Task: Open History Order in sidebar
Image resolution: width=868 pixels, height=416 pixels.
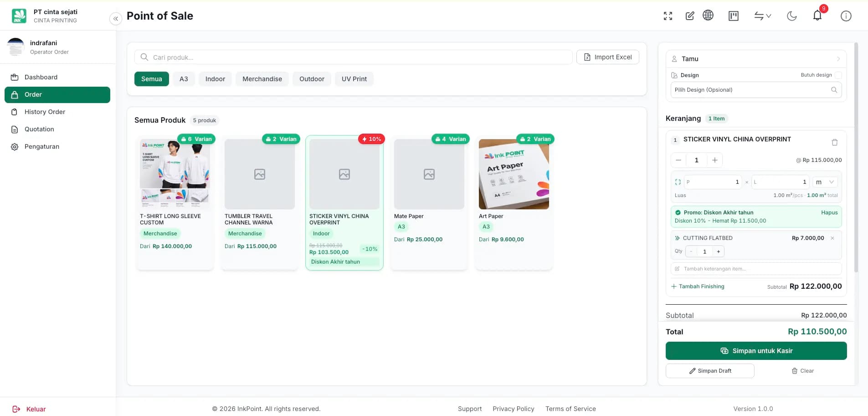Action: [x=57, y=112]
